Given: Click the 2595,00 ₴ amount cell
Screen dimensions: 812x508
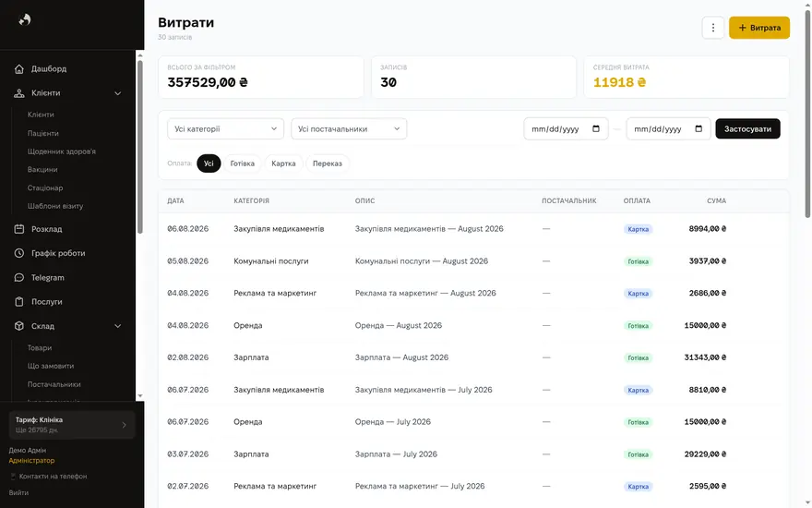Looking at the screenshot, I should tap(708, 486).
